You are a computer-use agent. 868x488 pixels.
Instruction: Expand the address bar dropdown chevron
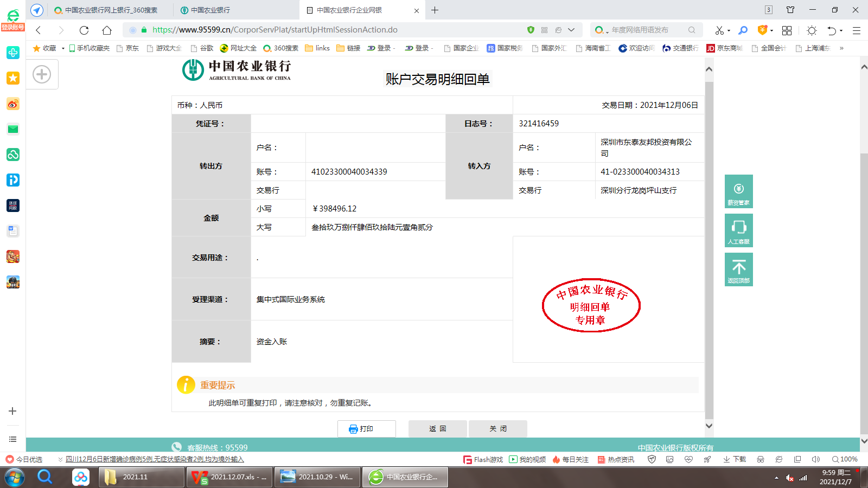pos(571,30)
